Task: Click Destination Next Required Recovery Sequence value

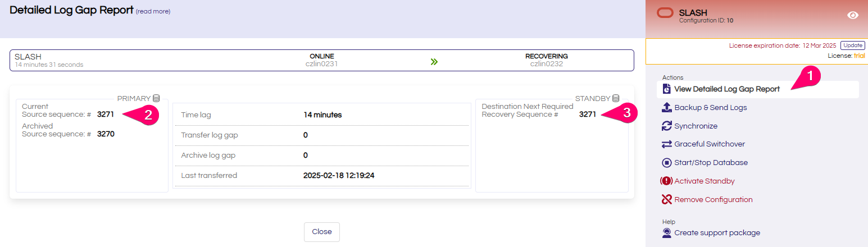Action: [588, 115]
